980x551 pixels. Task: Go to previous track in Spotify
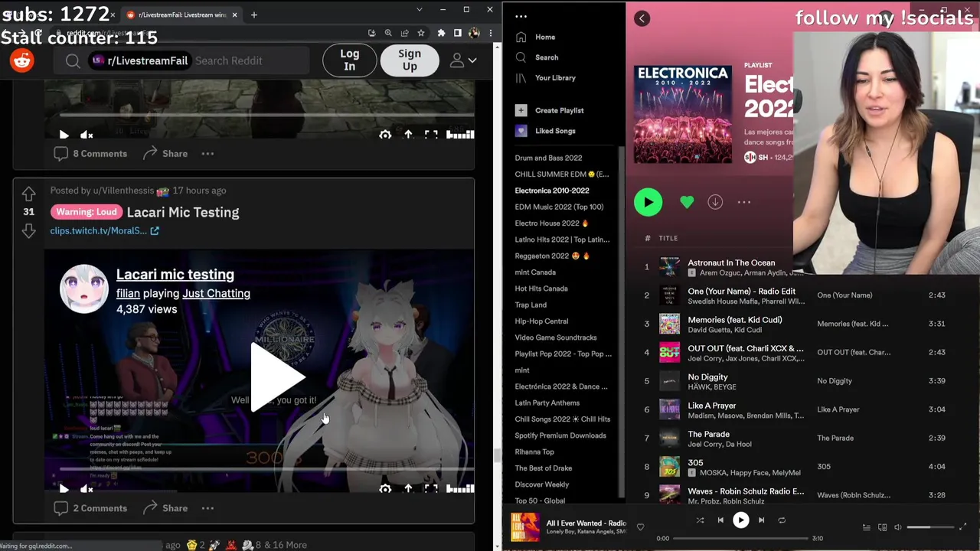(720, 520)
